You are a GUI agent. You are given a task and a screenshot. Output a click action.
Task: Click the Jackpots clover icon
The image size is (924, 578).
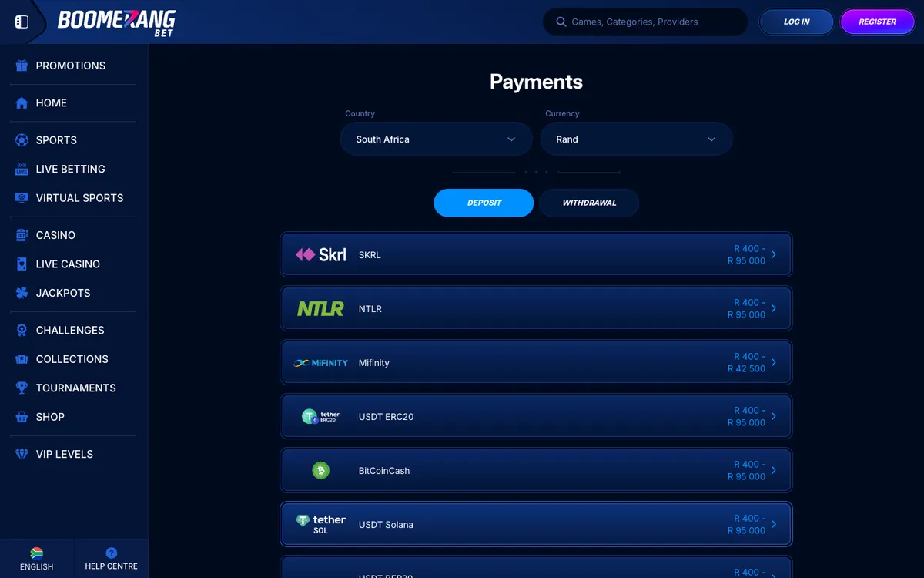tap(22, 293)
